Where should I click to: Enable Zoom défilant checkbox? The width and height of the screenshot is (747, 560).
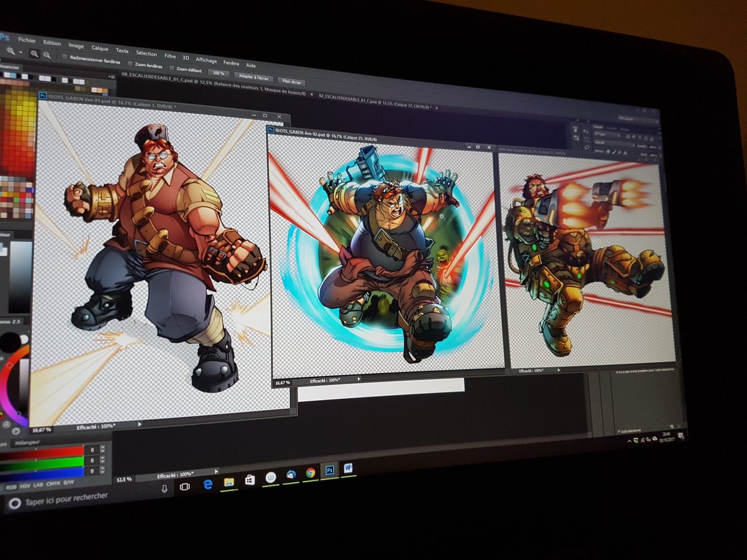coord(171,68)
